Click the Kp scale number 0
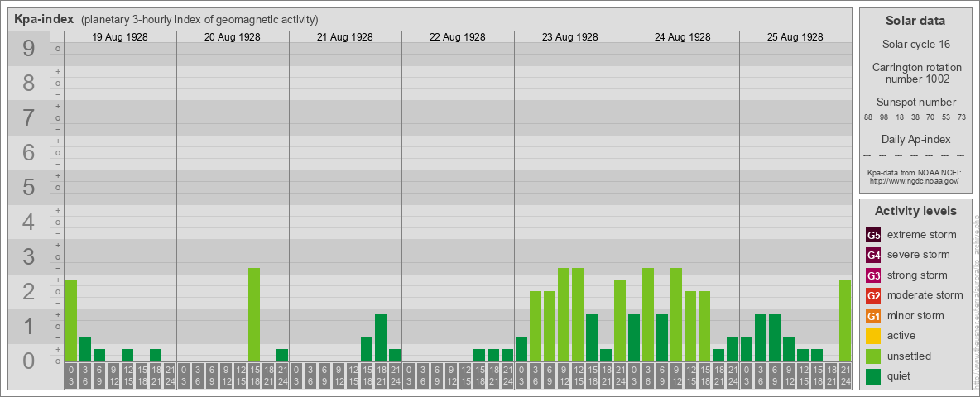The height and width of the screenshot is (397, 980). 29,361
